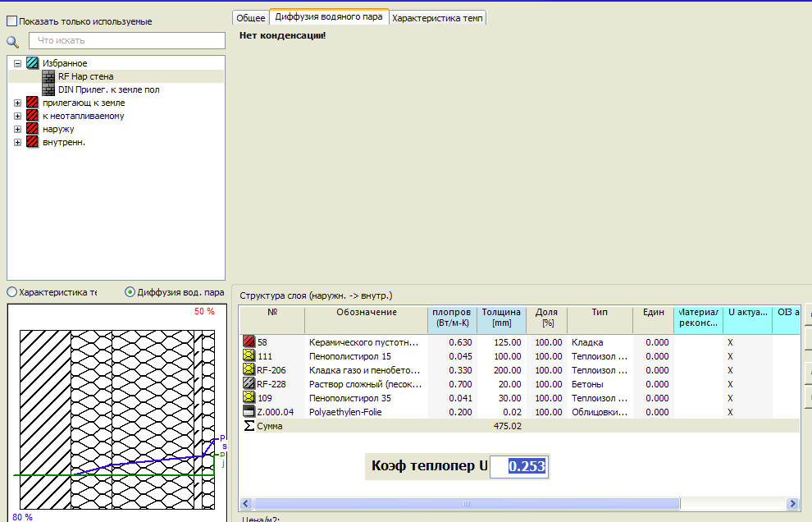Expand the внутренн. tree node
The image size is (812, 522).
(x=17, y=142)
